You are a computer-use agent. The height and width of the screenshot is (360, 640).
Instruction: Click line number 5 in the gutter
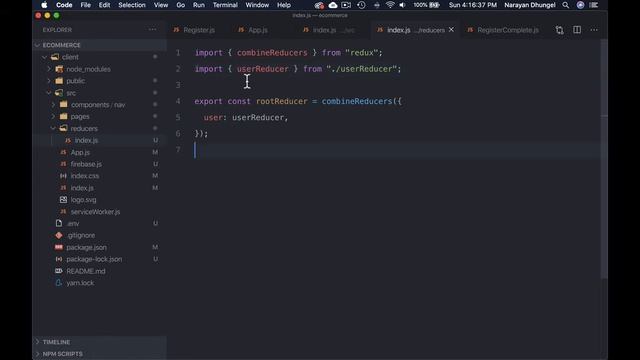point(178,118)
